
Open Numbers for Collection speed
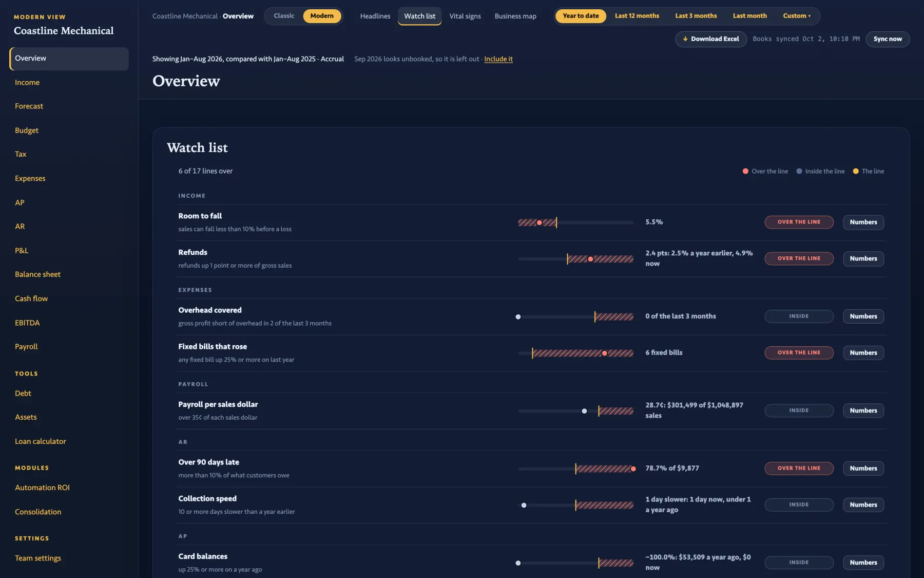click(863, 505)
